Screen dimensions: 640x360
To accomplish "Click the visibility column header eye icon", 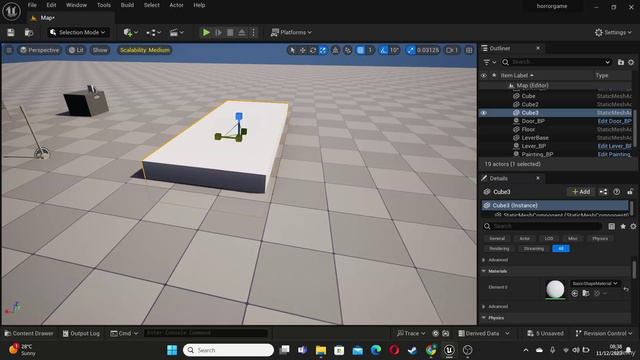I will [x=484, y=76].
